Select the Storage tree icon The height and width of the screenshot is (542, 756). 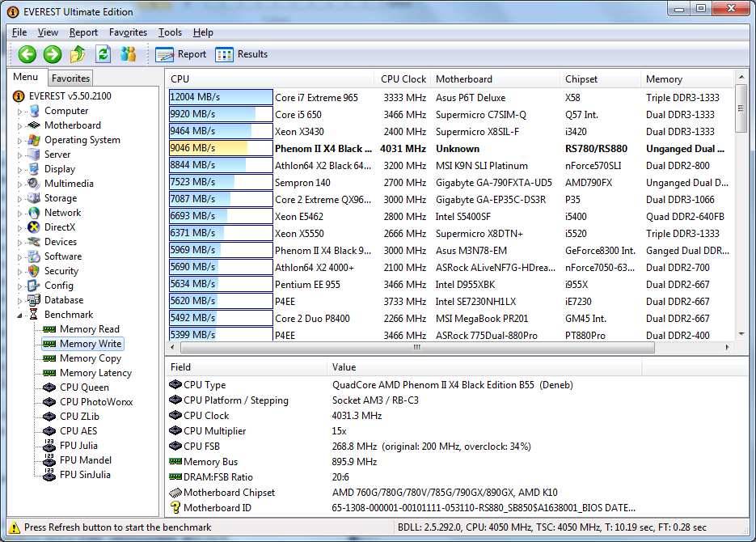coord(34,198)
